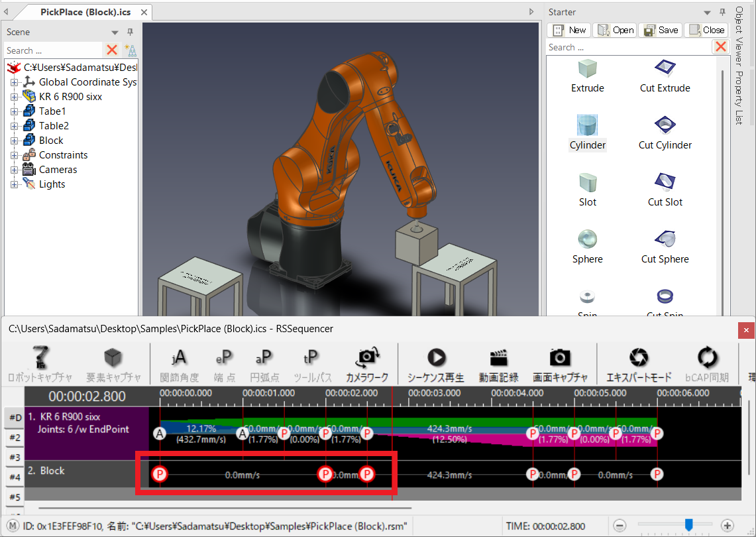Take a 画面キャプチャ screen capture
The height and width of the screenshot is (537, 756).
[x=560, y=364]
